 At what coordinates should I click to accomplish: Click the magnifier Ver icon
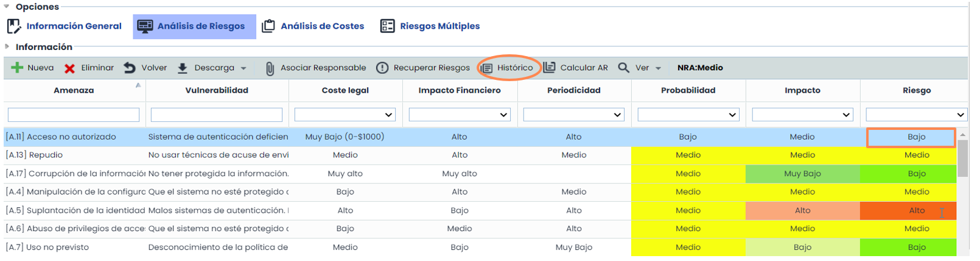(x=624, y=68)
